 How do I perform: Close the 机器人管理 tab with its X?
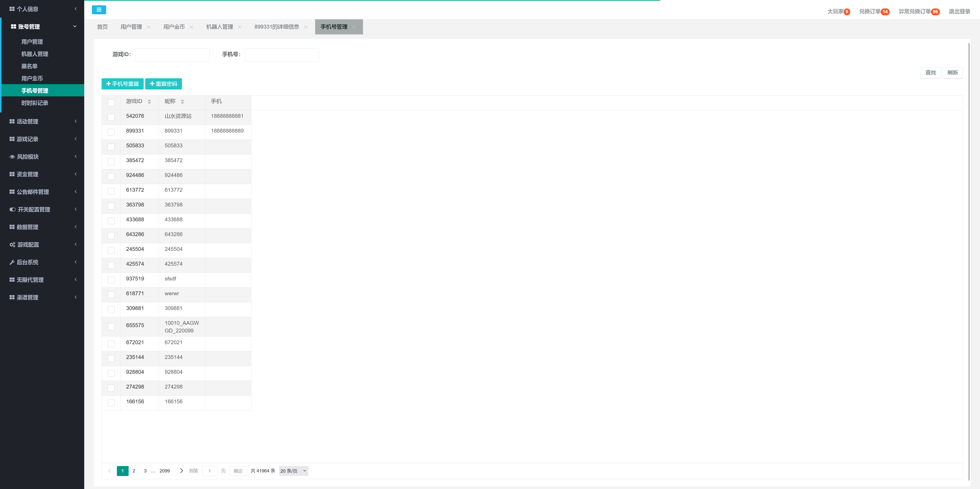coord(240,27)
